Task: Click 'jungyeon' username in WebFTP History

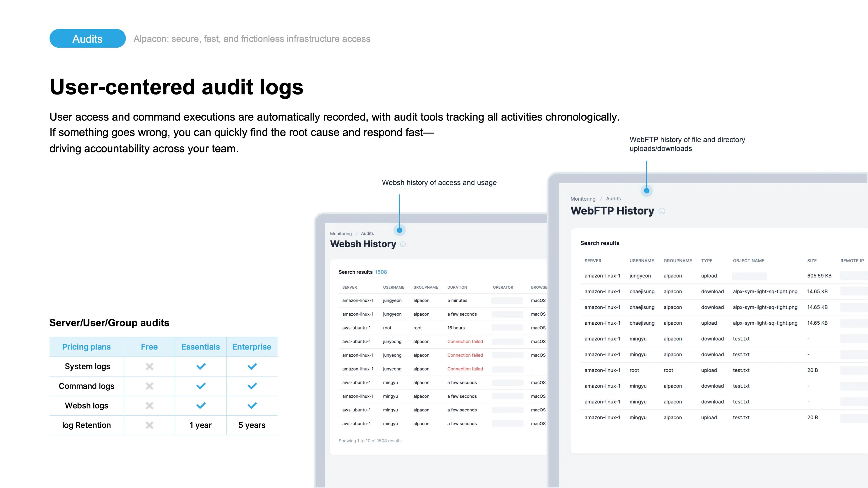Action: (x=640, y=276)
